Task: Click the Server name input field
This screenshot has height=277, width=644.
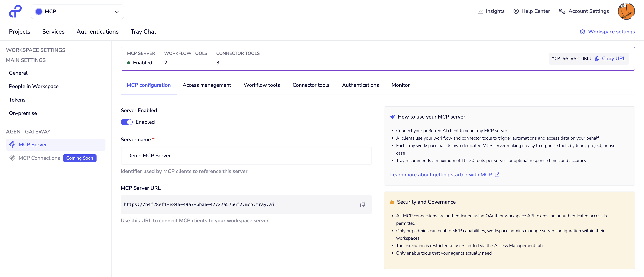Action: pyautogui.click(x=246, y=155)
